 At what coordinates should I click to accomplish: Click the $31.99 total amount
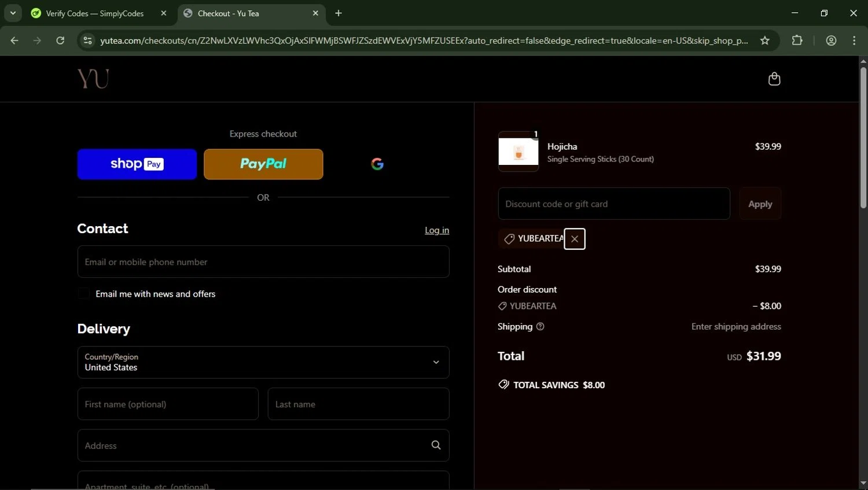tap(763, 356)
